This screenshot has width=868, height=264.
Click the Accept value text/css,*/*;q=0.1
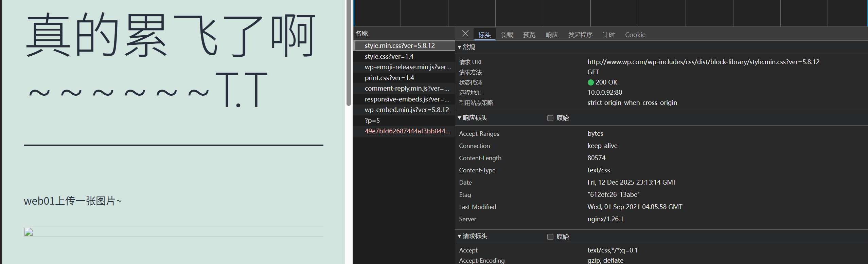[x=613, y=250]
